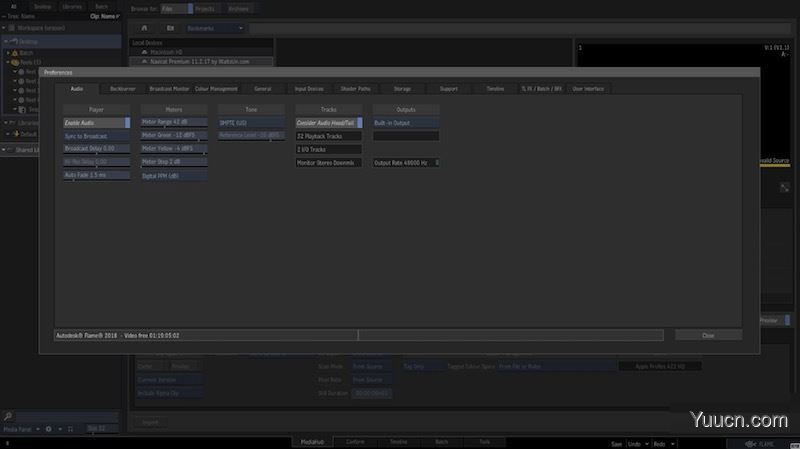Open the Colour Management preferences tab
Screen dimensions: 800x449
click(216, 89)
